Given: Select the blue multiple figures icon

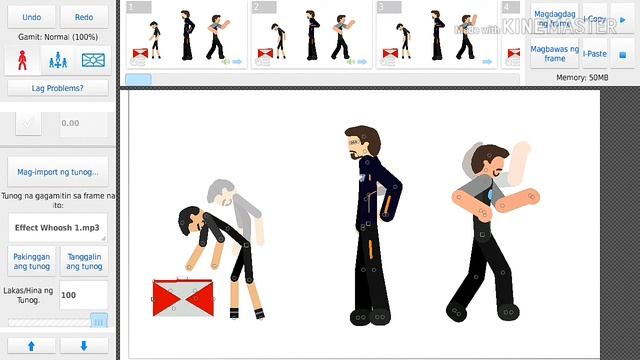Looking at the screenshot, I should pyautogui.click(x=58, y=60).
